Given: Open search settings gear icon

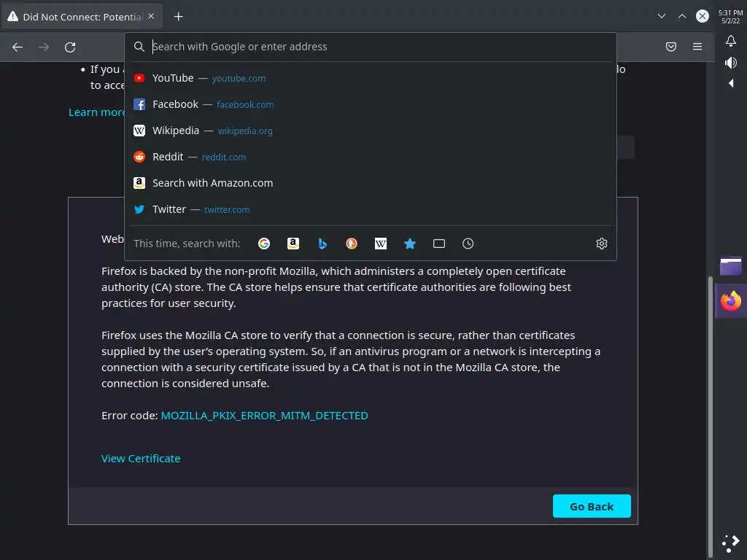Looking at the screenshot, I should click(602, 244).
